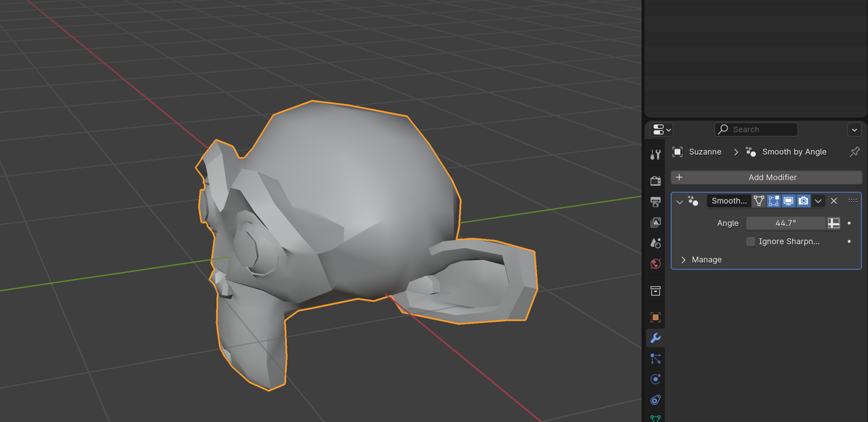
Task: Open the Render properties tab
Action: (x=655, y=181)
